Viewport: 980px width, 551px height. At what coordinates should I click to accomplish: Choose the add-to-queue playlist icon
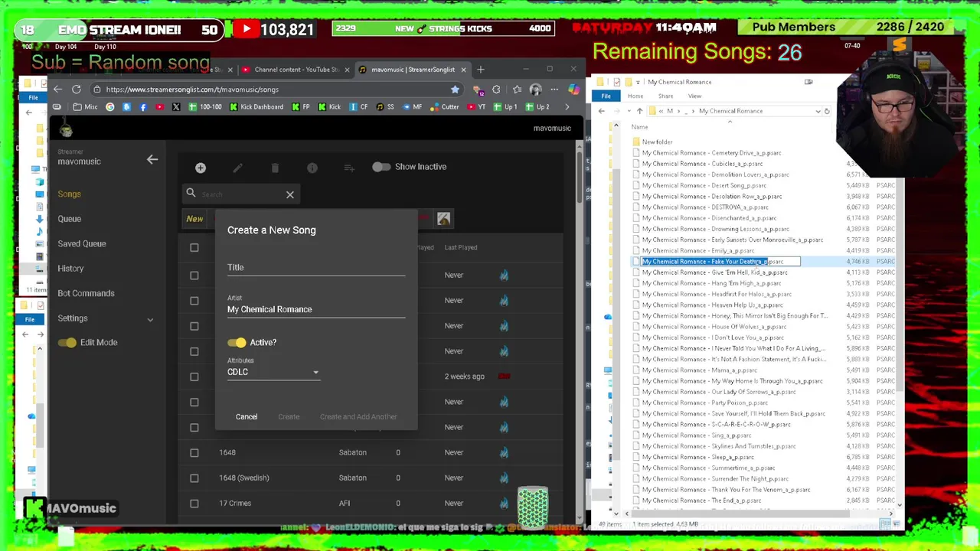point(349,168)
